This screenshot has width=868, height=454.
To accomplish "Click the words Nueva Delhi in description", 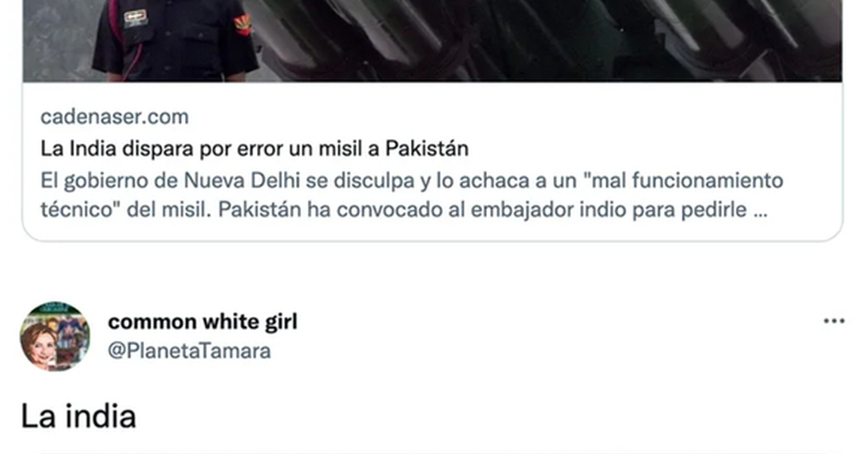I will coord(242,181).
